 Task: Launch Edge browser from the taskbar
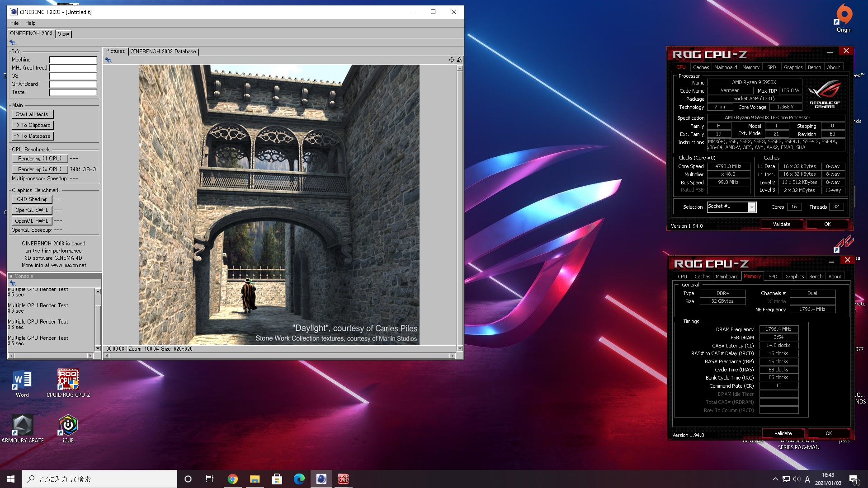click(x=299, y=479)
